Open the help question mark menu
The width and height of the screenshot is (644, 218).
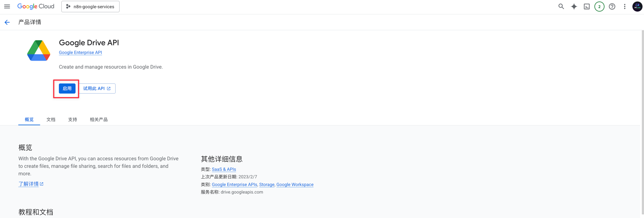tap(612, 6)
